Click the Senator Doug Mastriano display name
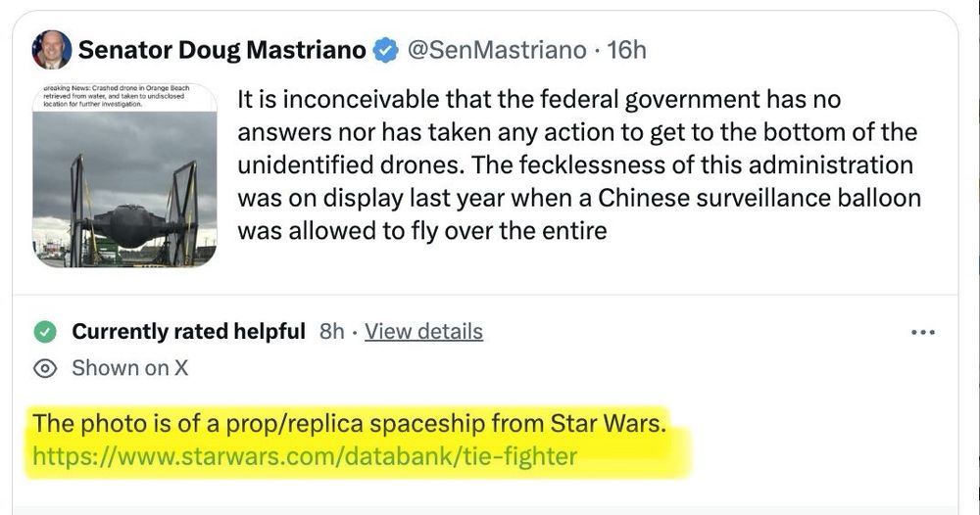This screenshot has width=980, height=515. 221,50
